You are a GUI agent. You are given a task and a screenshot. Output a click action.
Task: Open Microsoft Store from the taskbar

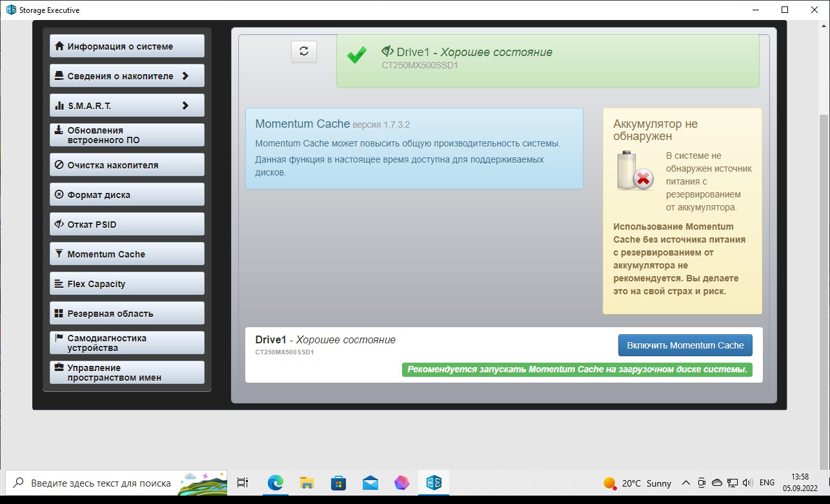click(x=338, y=483)
